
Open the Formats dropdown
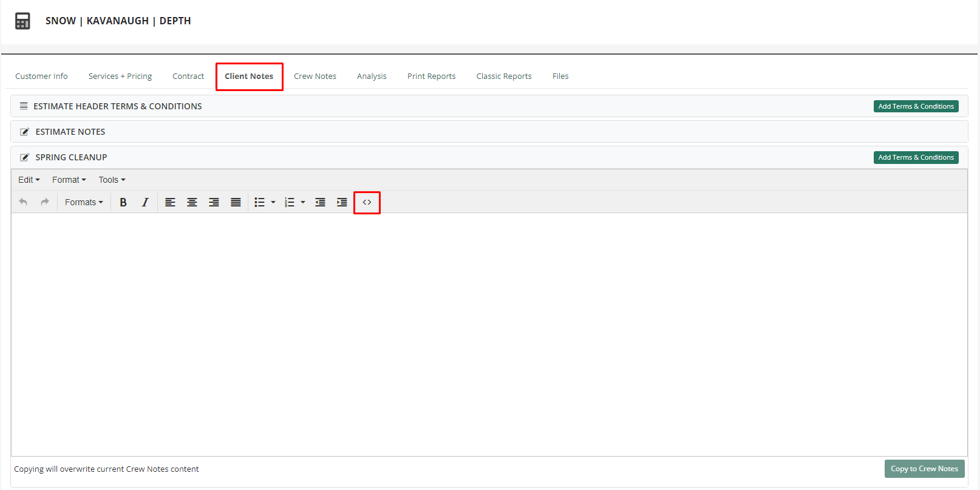(84, 202)
